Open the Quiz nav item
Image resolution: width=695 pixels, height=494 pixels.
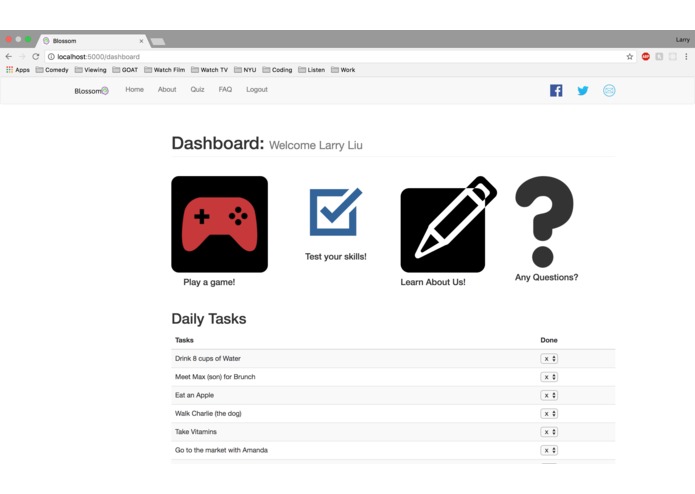click(197, 89)
